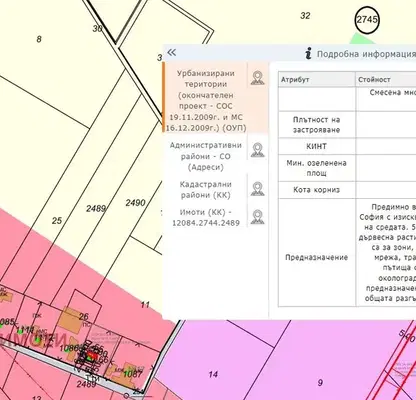
Task: Click the Плътност на застрояване row
Action: pos(347,125)
